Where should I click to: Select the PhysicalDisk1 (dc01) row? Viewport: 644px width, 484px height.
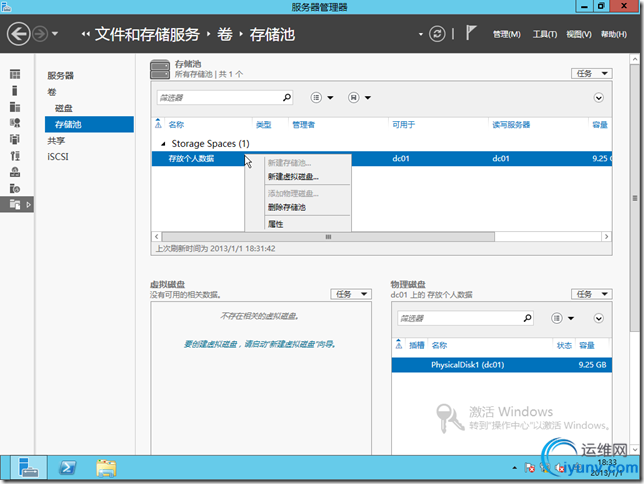501,365
